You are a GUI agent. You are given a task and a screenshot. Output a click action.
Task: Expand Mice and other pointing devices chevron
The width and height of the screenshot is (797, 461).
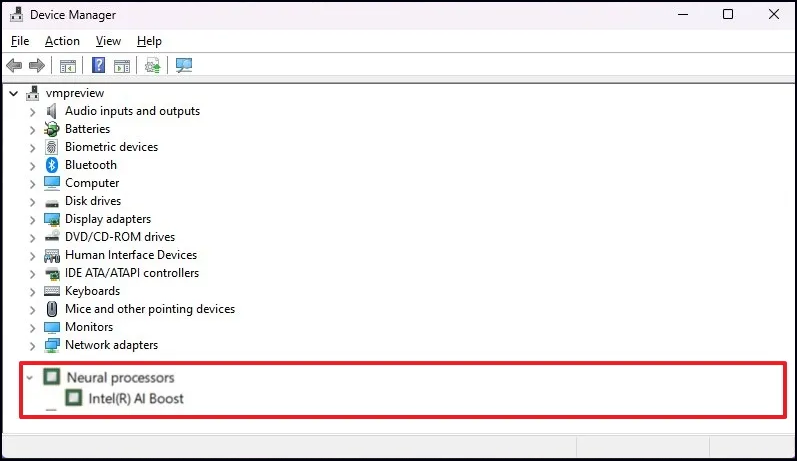coord(33,310)
